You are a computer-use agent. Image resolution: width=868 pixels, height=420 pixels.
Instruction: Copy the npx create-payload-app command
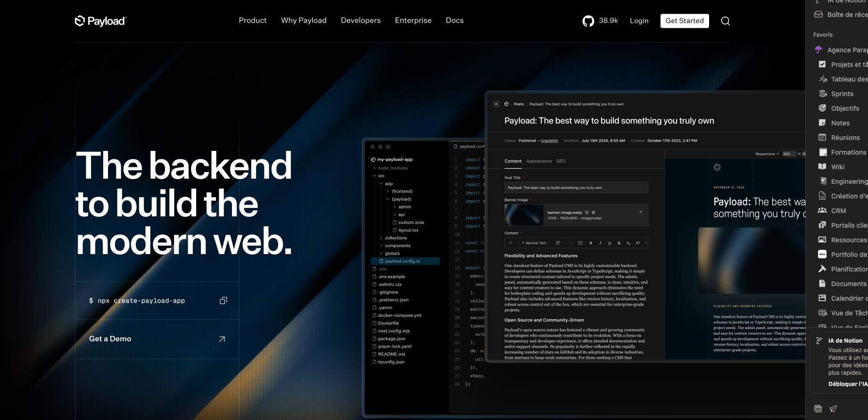223,300
